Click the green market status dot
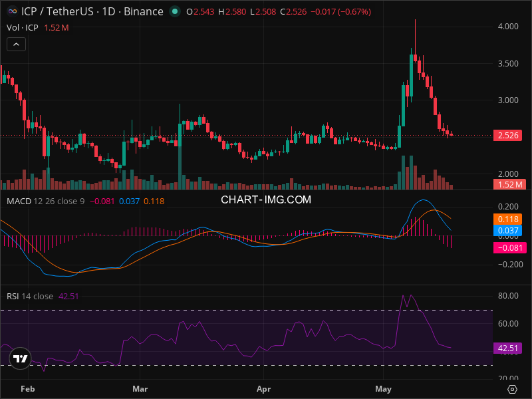 coord(175,11)
